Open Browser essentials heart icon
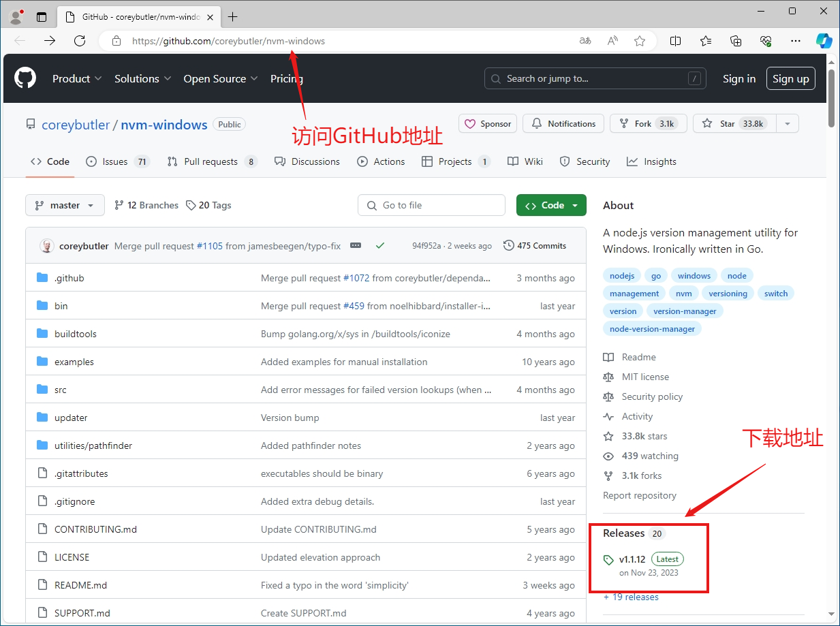Screen dimensions: 840x626 click(766, 41)
